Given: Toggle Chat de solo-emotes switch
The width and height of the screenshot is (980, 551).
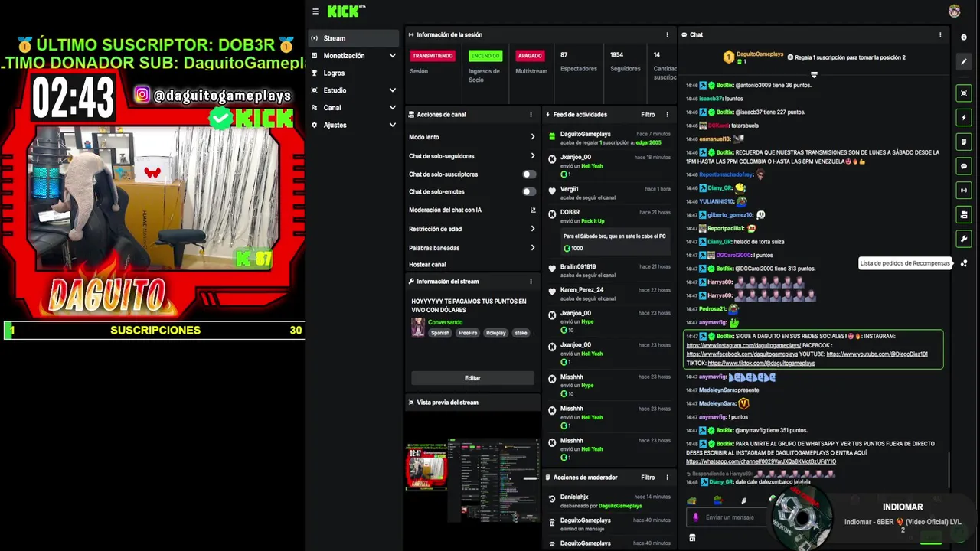Looking at the screenshot, I should click(x=529, y=192).
